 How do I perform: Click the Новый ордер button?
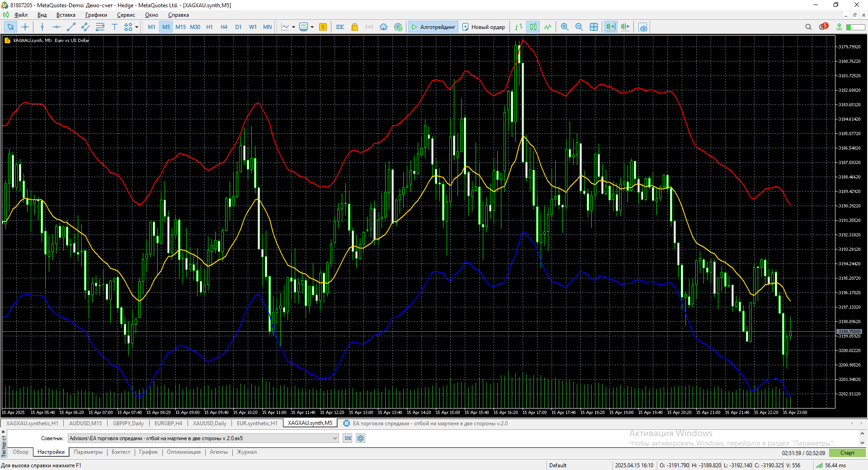(483, 27)
